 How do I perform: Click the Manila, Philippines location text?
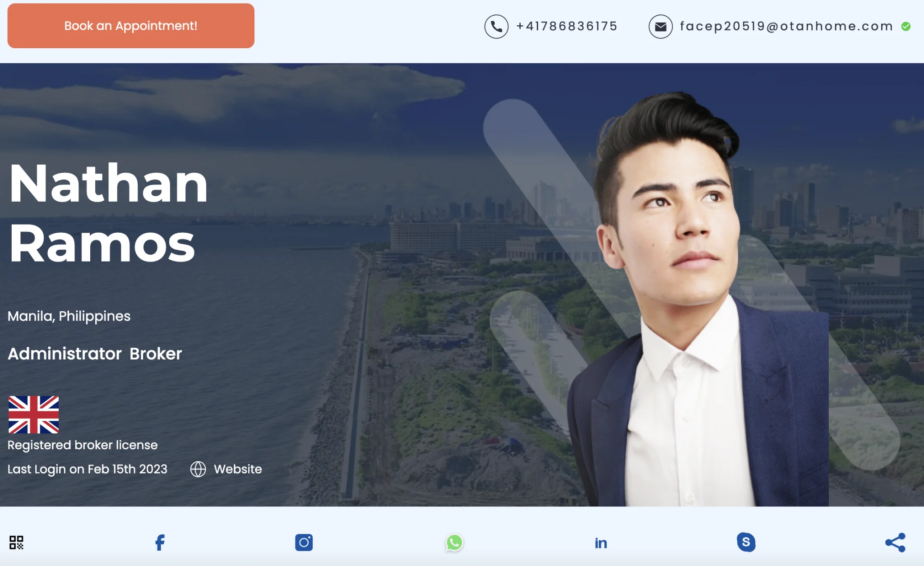(x=69, y=316)
